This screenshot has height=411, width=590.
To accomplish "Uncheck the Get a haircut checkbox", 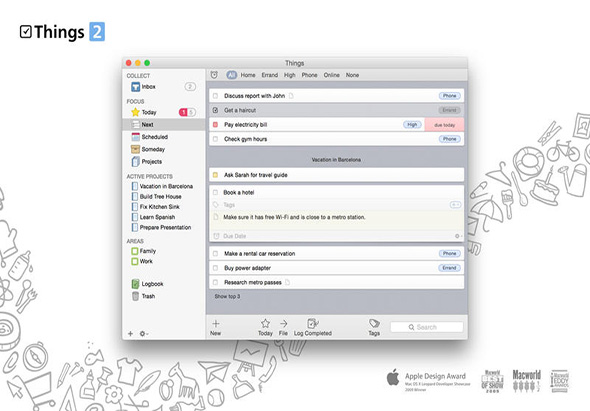I will 216,110.
